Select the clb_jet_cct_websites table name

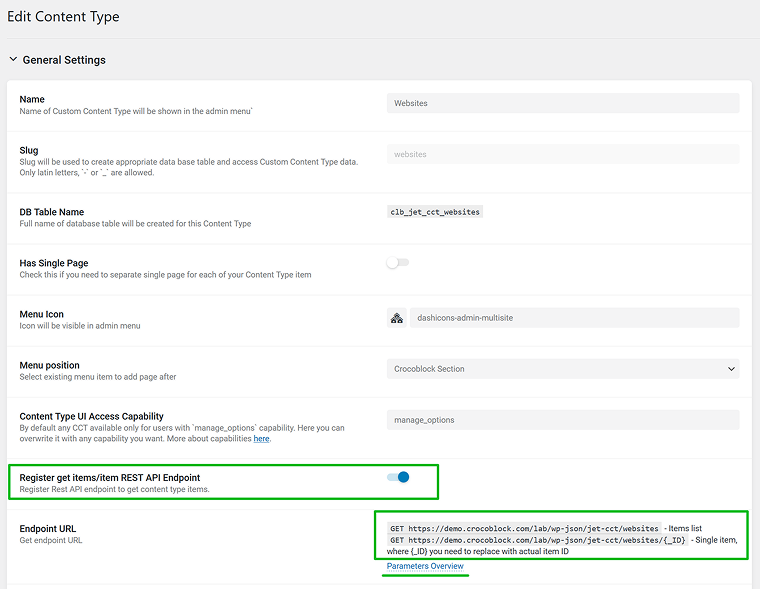pyautogui.click(x=435, y=212)
